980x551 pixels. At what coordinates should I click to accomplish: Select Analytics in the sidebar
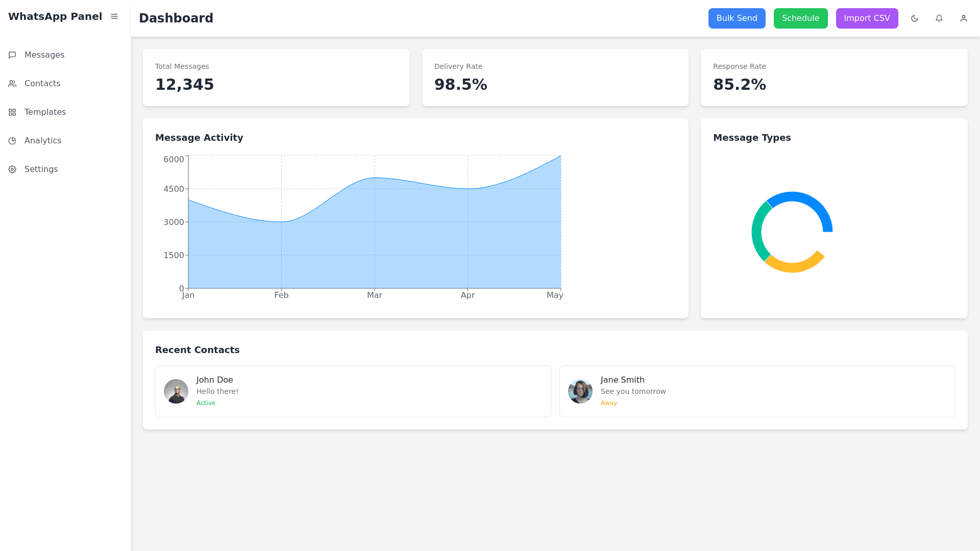point(43,141)
